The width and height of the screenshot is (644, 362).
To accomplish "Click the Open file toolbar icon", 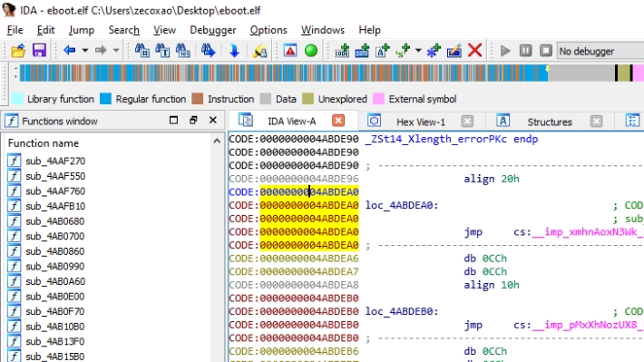I will (18, 51).
